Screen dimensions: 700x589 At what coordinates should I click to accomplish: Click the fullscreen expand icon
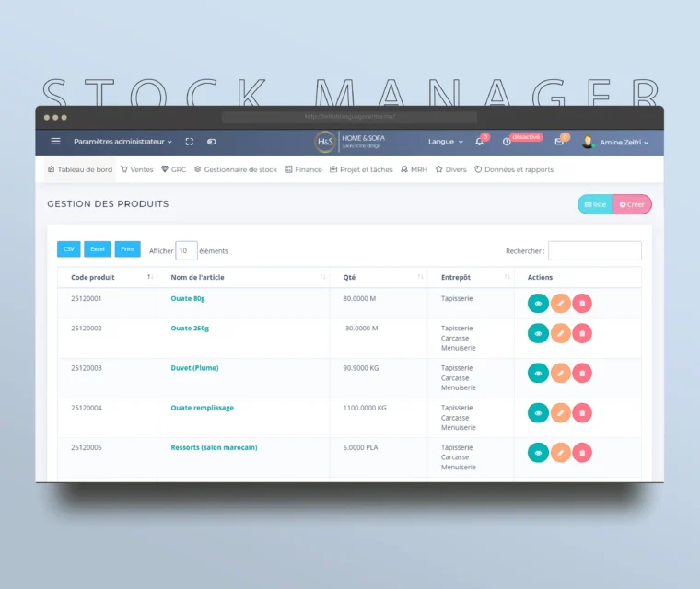[x=190, y=142]
